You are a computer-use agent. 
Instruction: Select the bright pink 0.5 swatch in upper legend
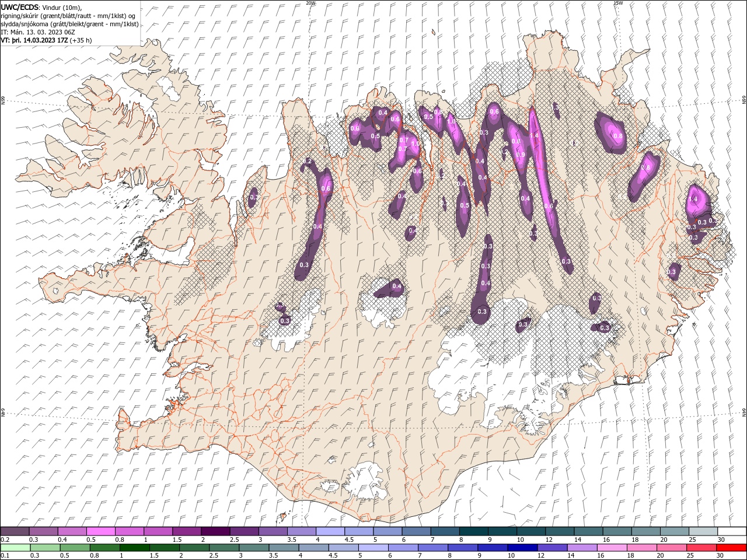[x=101, y=531]
